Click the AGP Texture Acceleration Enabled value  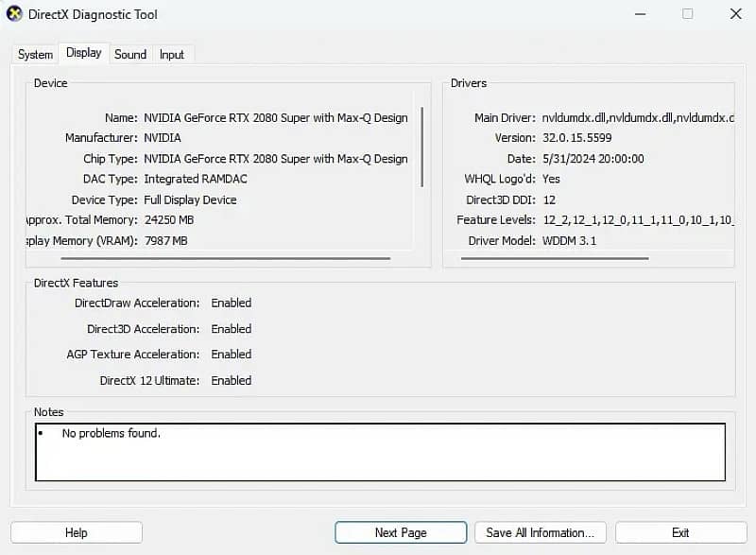pyautogui.click(x=232, y=354)
